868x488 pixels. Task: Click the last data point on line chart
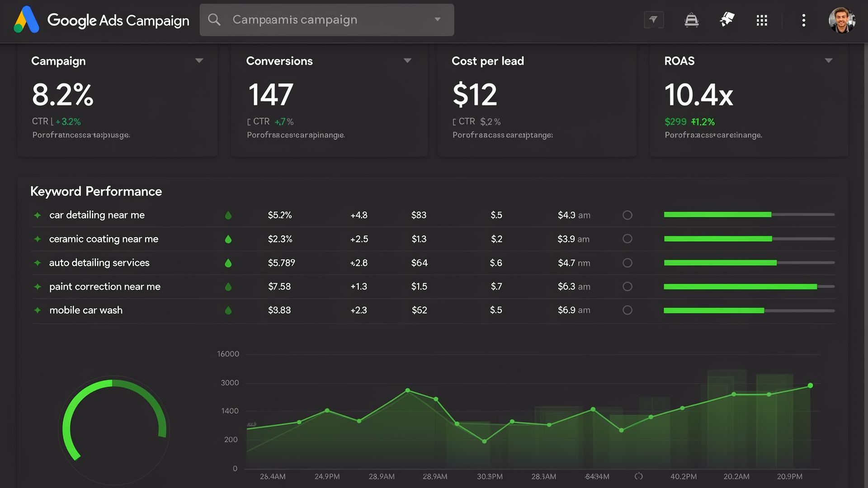[x=810, y=385]
